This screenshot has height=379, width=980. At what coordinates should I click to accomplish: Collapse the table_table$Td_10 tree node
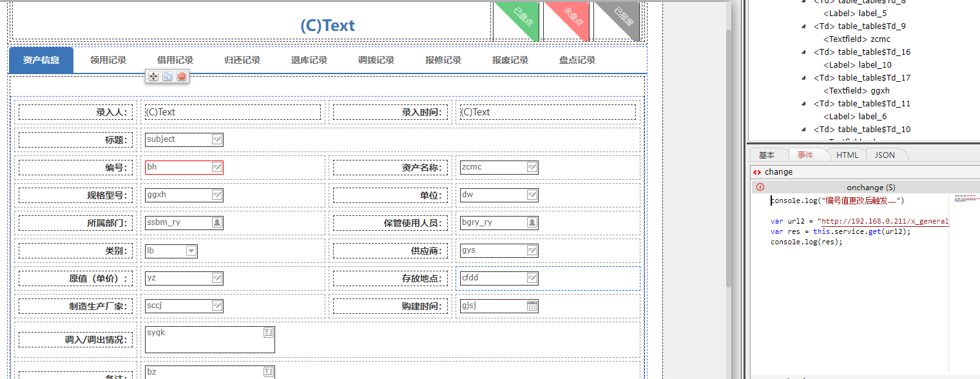point(804,130)
